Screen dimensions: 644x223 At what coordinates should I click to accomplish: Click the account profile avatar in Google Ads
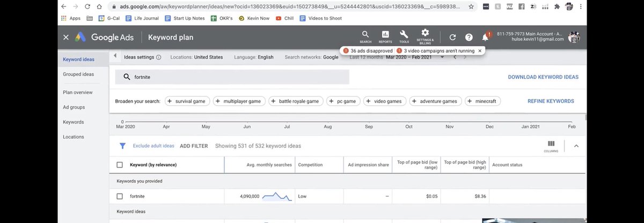(x=574, y=37)
